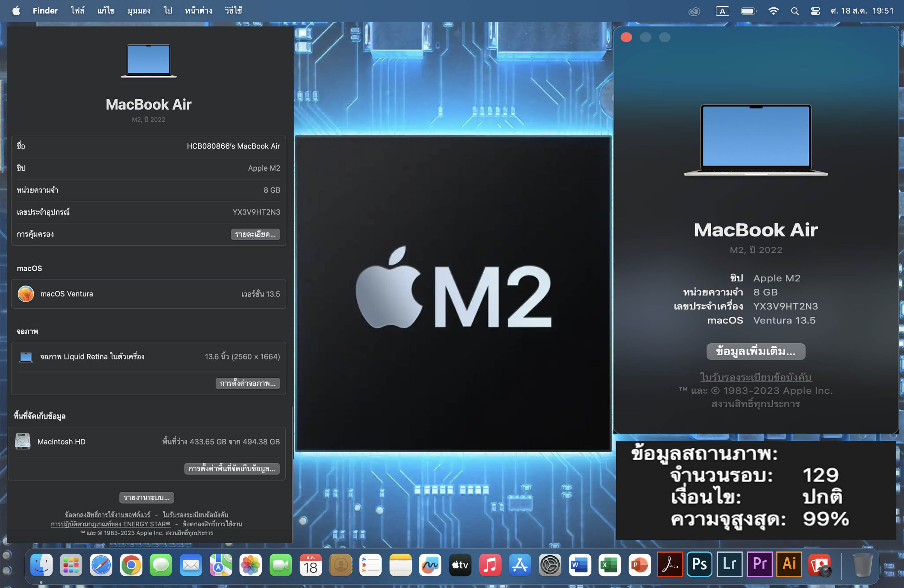Open Launchpad in the Dock

(71, 565)
